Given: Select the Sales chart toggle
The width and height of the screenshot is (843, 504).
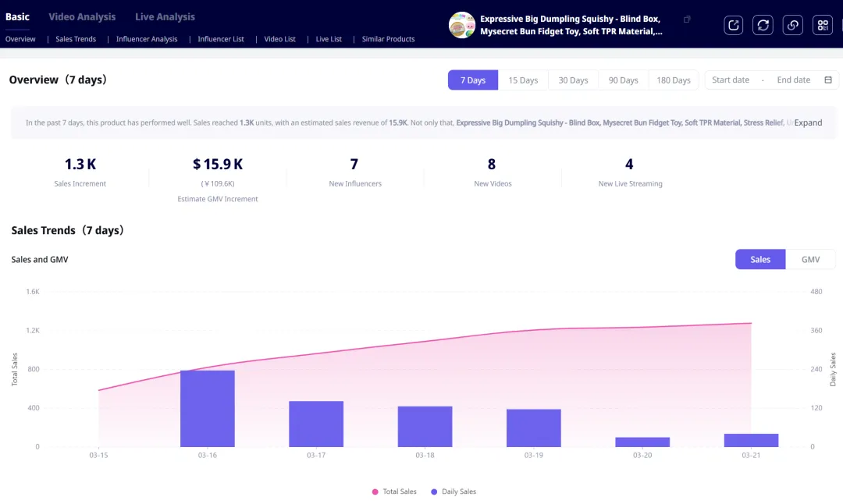Looking at the screenshot, I should (x=760, y=259).
